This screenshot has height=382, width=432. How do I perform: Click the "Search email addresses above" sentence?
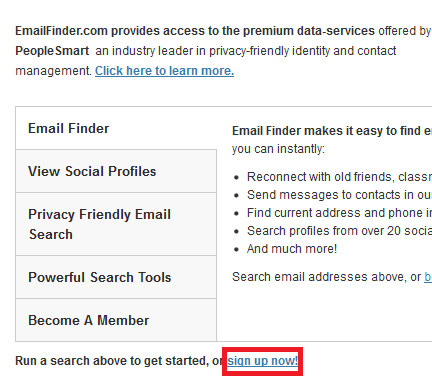tap(327, 277)
